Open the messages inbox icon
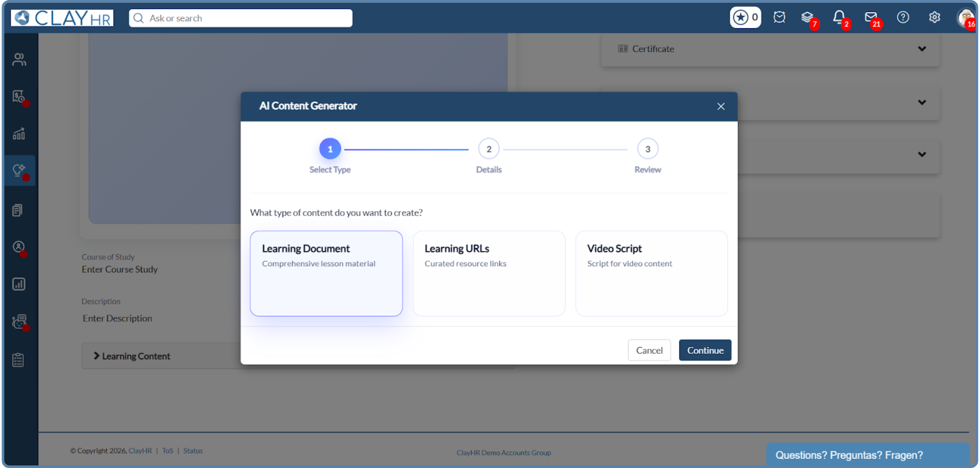Image resolution: width=980 pixels, height=468 pixels. 871,17
